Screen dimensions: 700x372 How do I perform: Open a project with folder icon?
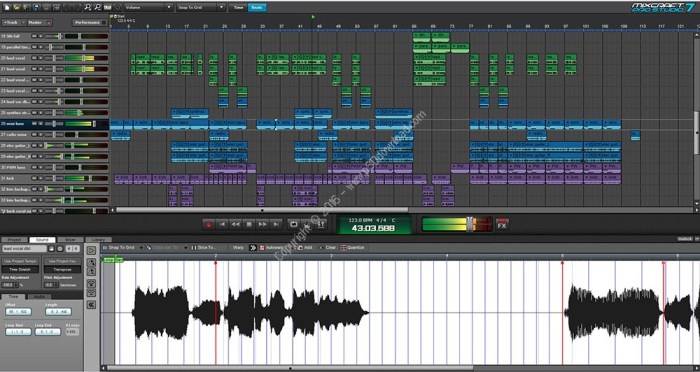tap(17, 7)
